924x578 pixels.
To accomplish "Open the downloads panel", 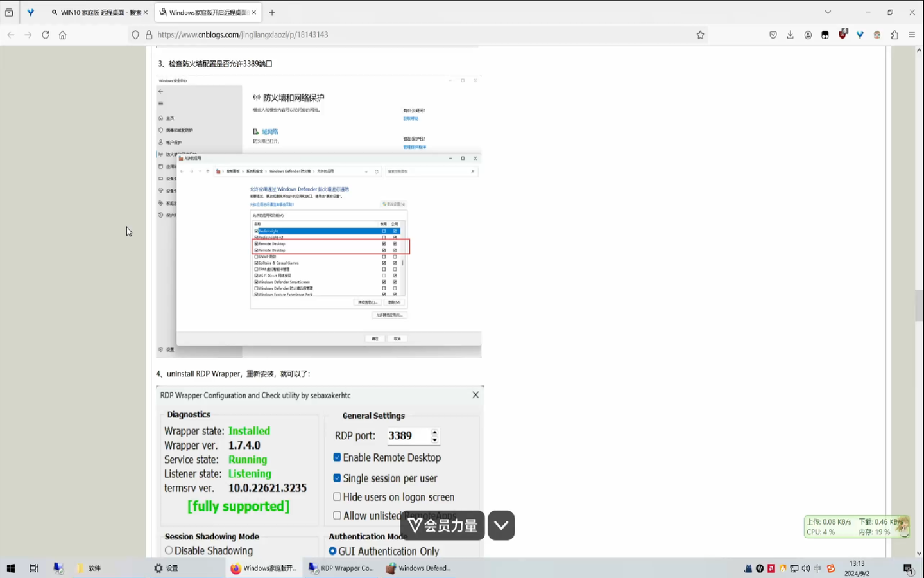I will pyautogui.click(x=791, y=35).
